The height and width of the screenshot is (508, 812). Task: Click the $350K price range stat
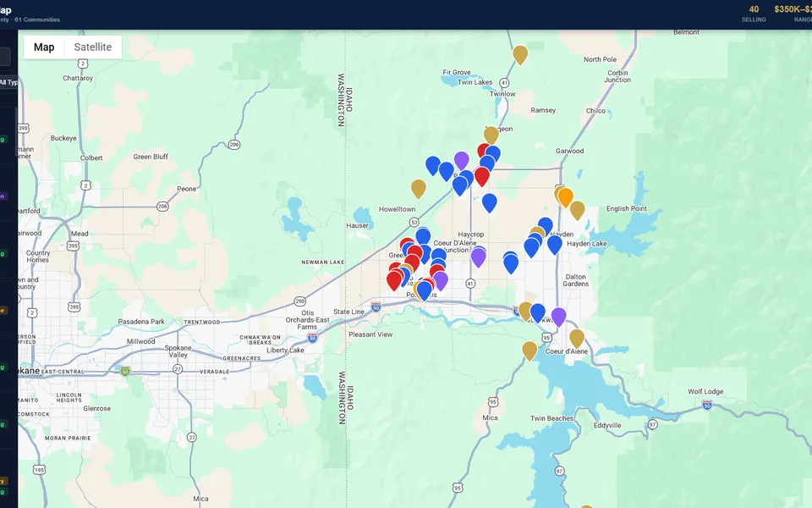pos(793,14)
